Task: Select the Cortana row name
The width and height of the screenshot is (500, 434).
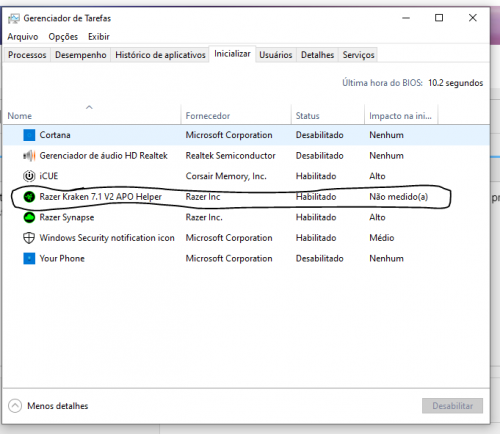Action: pos(55,135)
